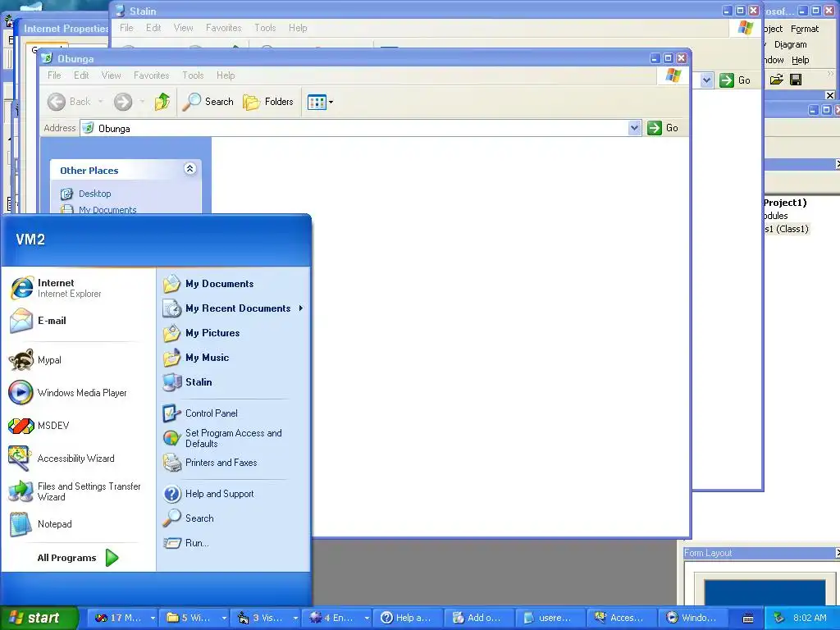Toggle Folders pane in the Obunga toolbar
The image size is (840, 630).
tap(268, 102)
